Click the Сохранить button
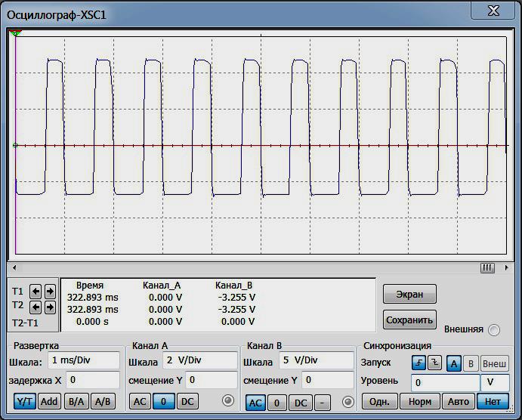The height and width of the screenshot is (420, 522). coord(409,320)
